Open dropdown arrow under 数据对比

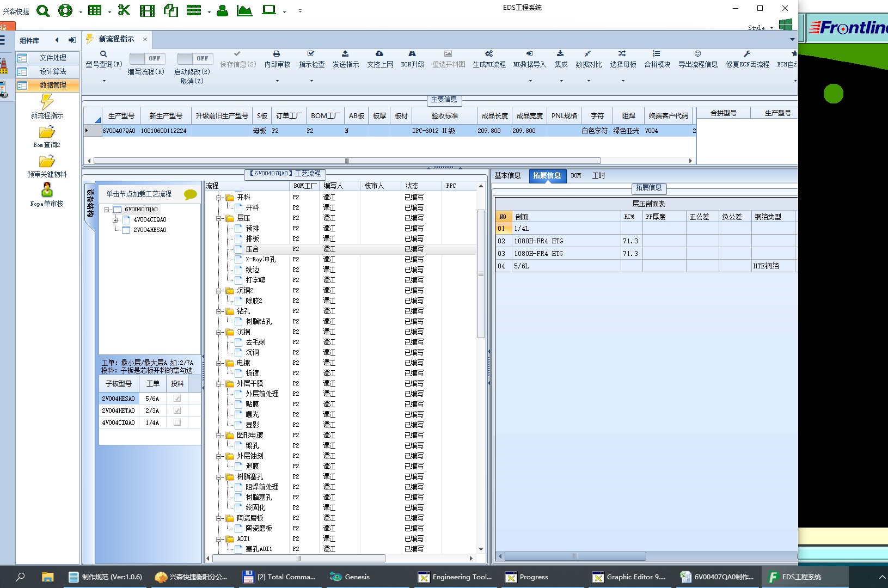coord(589,81)
